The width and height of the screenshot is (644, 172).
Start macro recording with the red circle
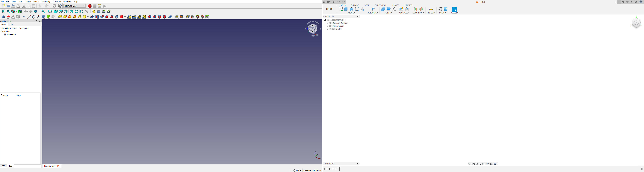pyautogui.click(x=90, y=6)
